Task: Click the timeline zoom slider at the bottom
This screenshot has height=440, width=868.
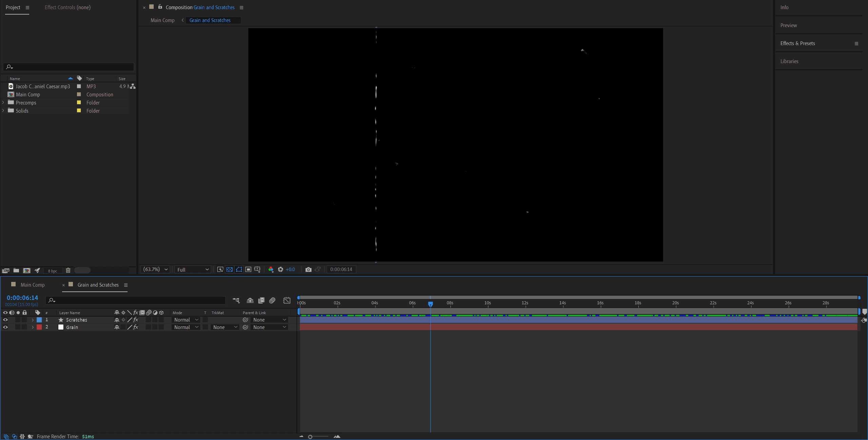Action: tap(310, 437)
